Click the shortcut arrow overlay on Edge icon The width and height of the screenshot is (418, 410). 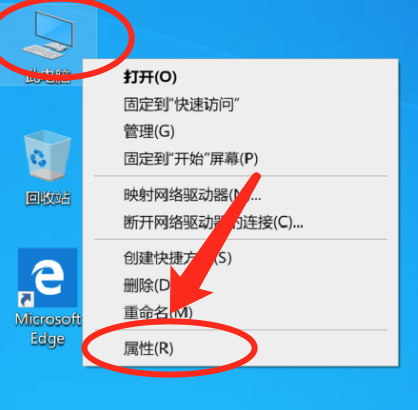(x=26, y=299)
